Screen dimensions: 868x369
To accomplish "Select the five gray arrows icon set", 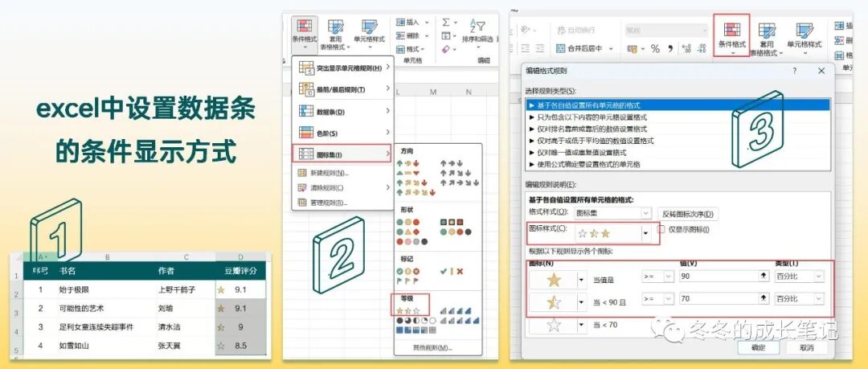I will 460,182.
